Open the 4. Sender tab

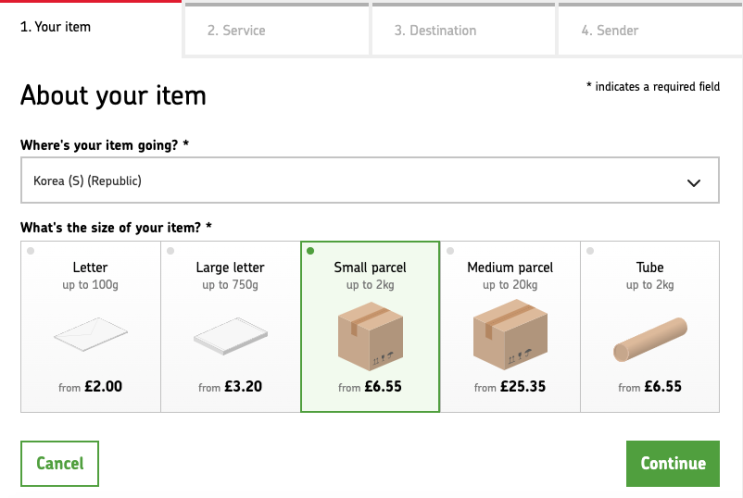click(x=650, y=30)
